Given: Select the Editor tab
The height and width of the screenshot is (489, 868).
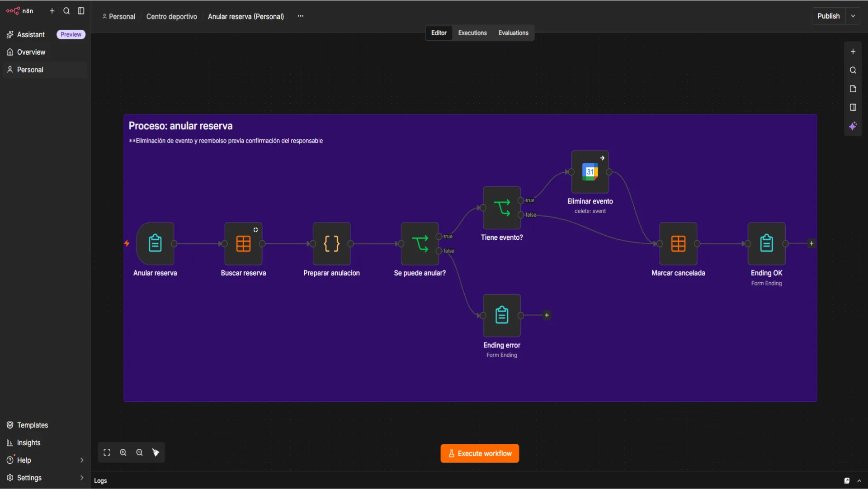Looking at the screenshot, I should coord(439,33).
